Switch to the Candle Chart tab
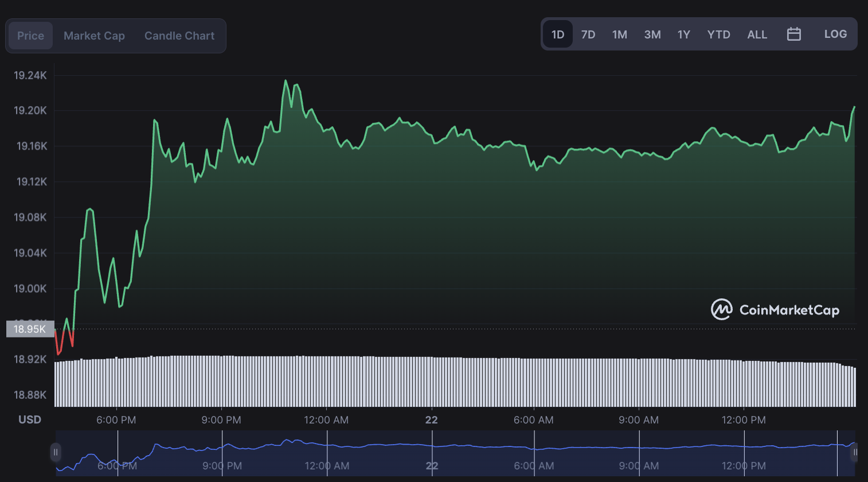 pyautogui.click(x=179, y=36)
